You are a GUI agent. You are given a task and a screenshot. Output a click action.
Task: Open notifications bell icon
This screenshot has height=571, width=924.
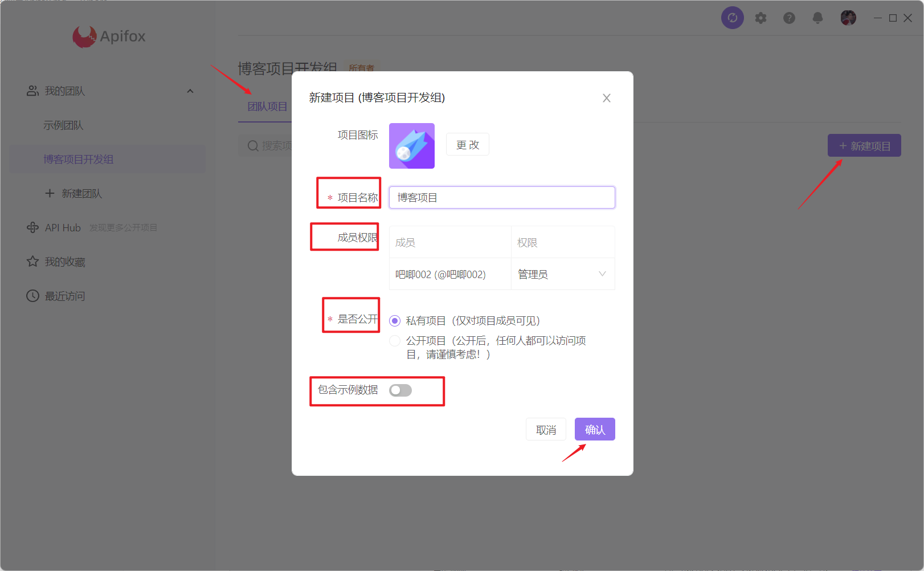coord(817,18)
